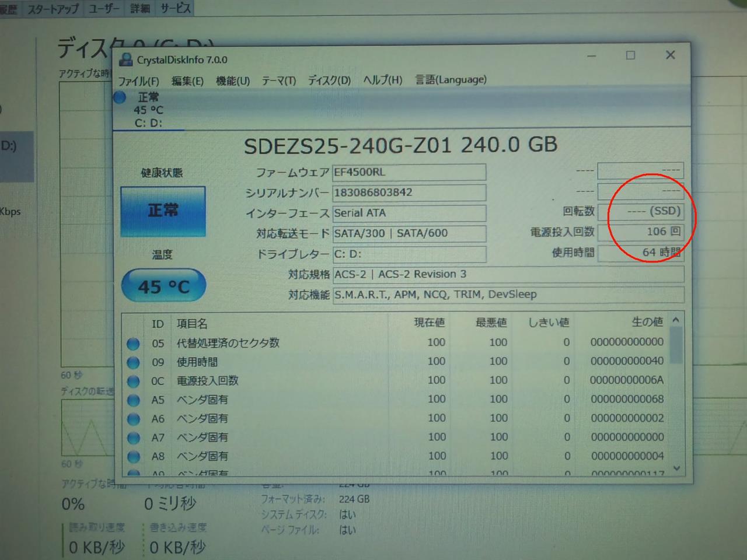Click the ID column header

[158, 324]
